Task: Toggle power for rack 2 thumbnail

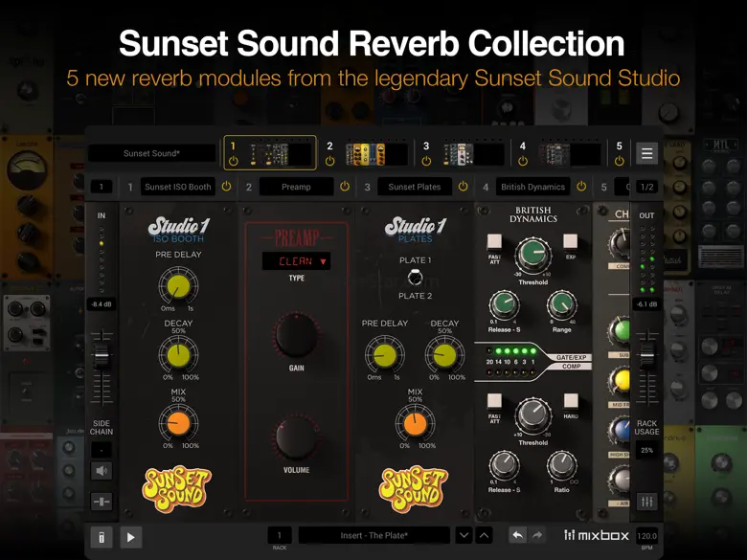Action: (x=329, y=161)
